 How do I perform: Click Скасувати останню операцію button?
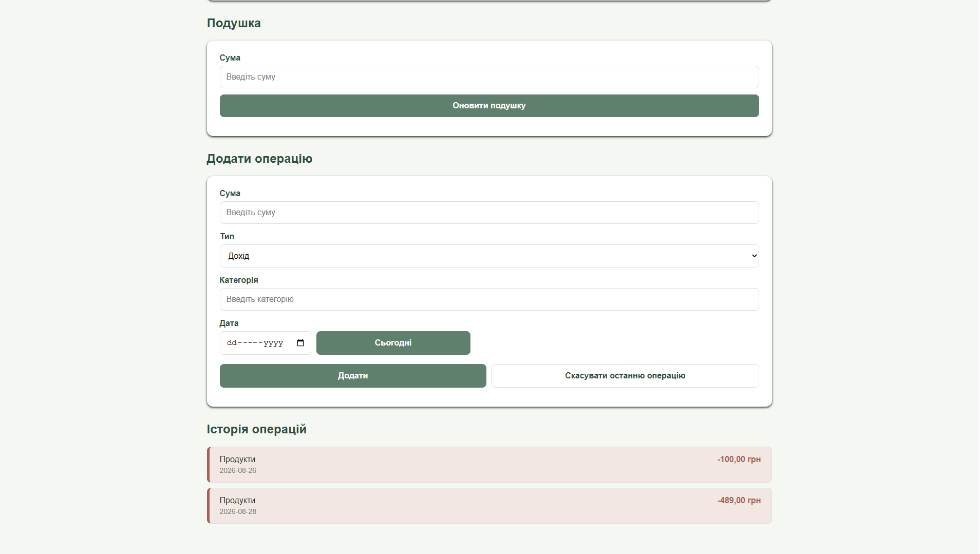tap(625, 376)
